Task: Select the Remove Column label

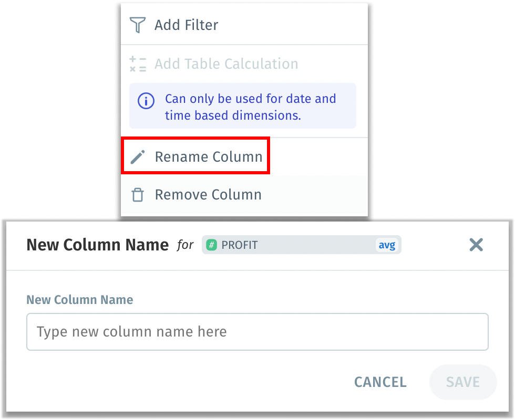Action: [208, 195]
